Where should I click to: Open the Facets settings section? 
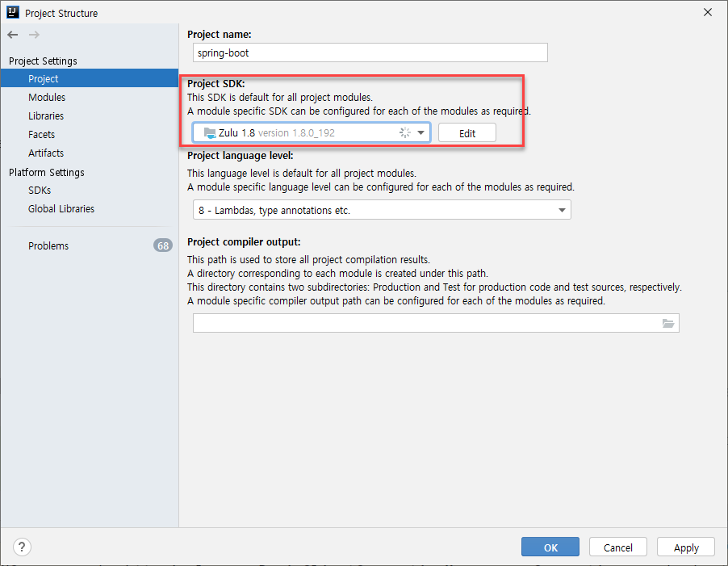point(41,134)
